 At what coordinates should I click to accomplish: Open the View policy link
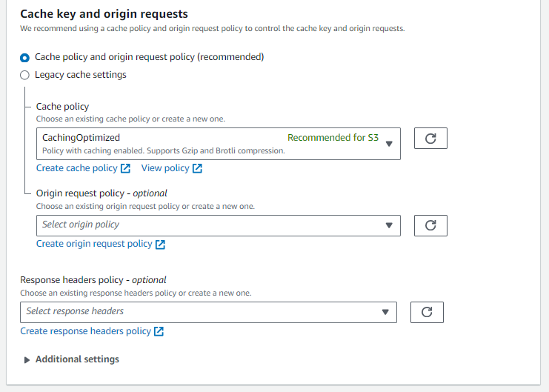click(165, 168)
